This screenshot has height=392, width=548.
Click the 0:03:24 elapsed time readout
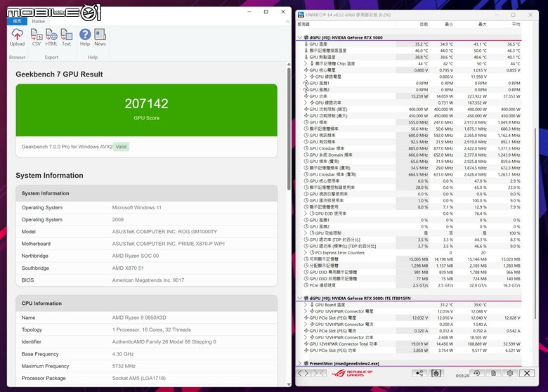point(462,376)
